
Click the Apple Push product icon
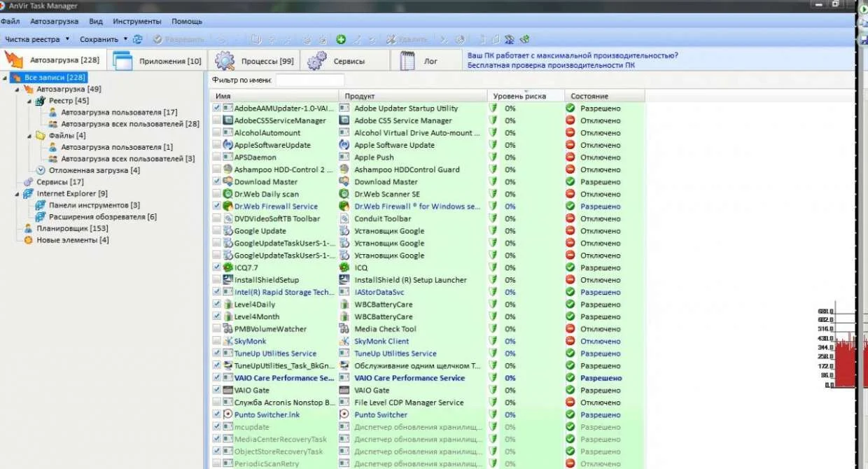(344, 157)
